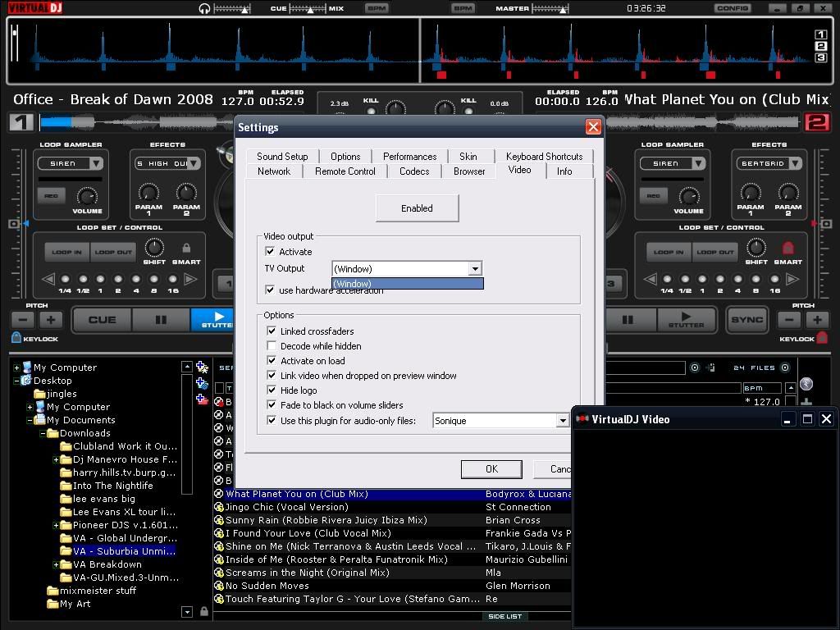Click the middle blue folder add icon
Screen dimensions: 840x630
pyautogui.click(x=202, y=384)
